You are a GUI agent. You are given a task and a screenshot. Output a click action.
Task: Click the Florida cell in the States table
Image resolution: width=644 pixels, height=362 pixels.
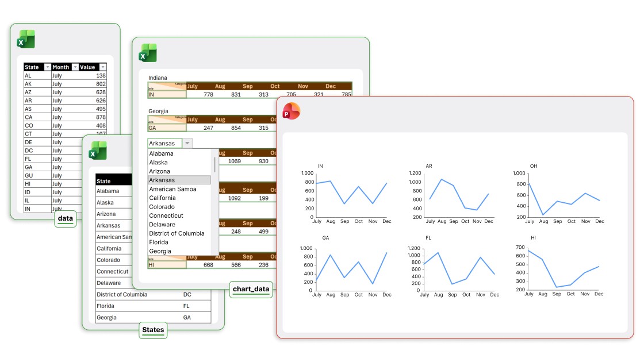click(x=106, y=306)
